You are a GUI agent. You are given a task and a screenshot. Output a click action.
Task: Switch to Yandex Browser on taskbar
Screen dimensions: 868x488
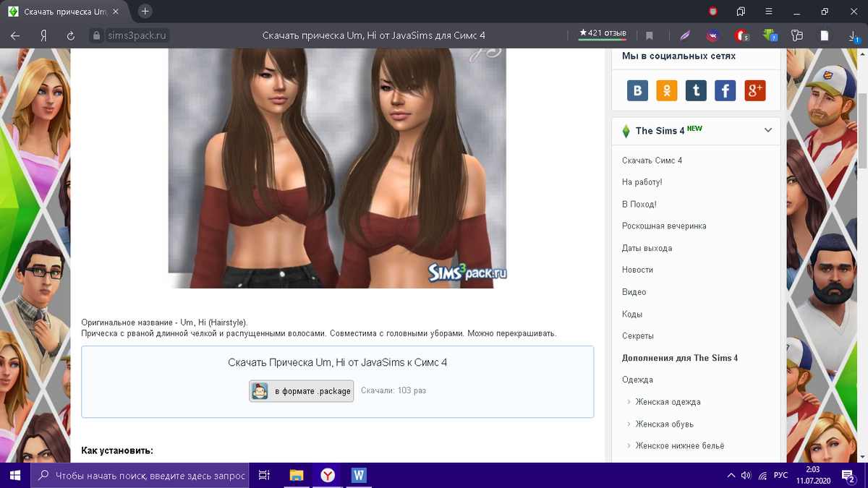(x=328, y=475)
